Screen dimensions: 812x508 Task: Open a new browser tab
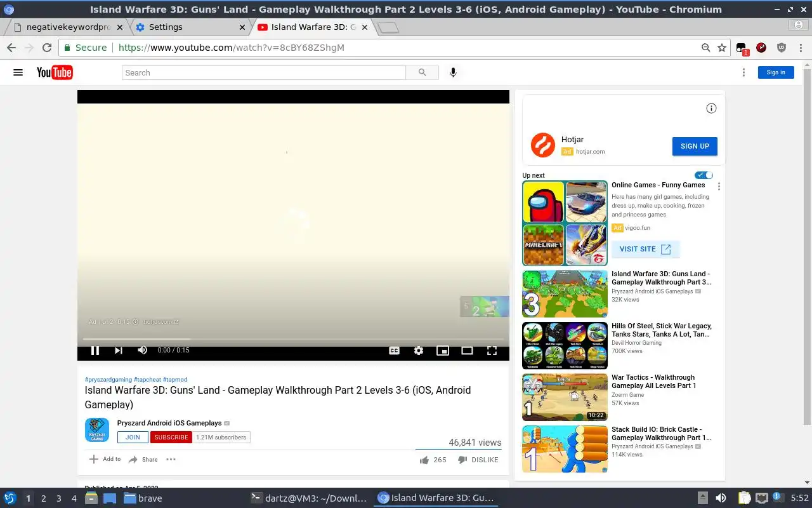click(x=388, y=27)
